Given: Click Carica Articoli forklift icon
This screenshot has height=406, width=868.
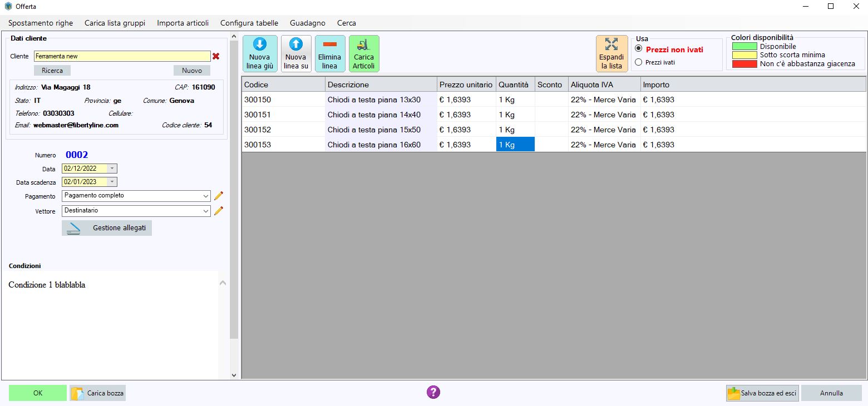Looking at the screenshot, I should point(364,44).
